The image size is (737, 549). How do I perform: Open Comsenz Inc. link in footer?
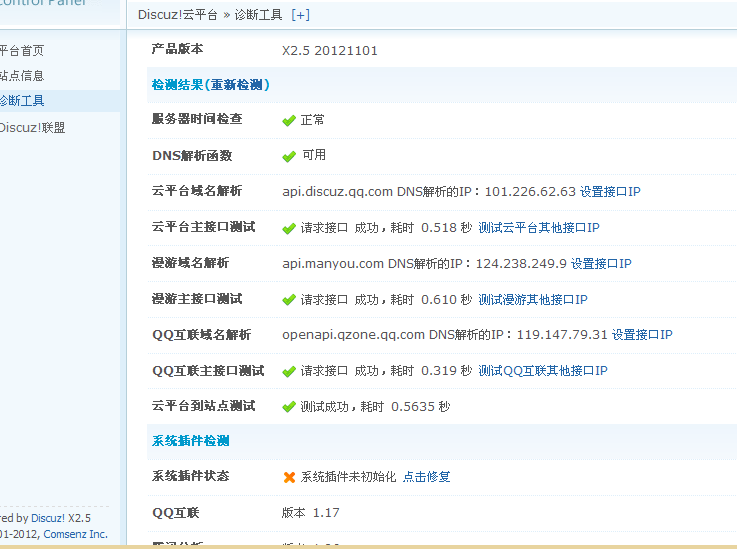pos(76,534)
